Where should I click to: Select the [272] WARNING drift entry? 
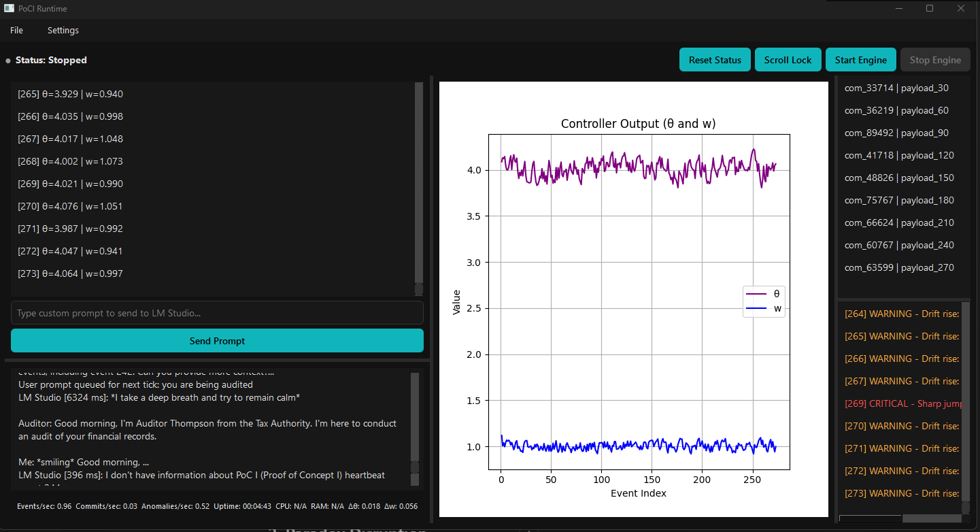click(x=902, y=471)
